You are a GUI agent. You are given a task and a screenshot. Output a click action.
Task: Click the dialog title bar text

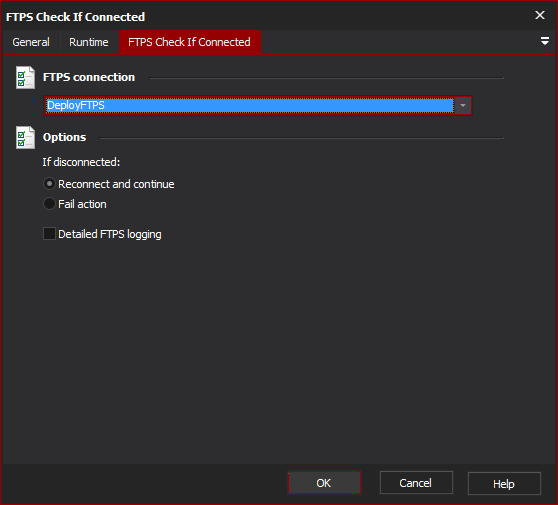tap(75, 17)
